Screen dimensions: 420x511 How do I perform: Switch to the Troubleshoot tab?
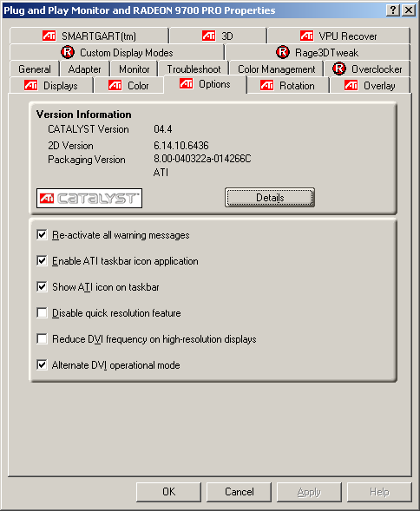click(194, 69)
